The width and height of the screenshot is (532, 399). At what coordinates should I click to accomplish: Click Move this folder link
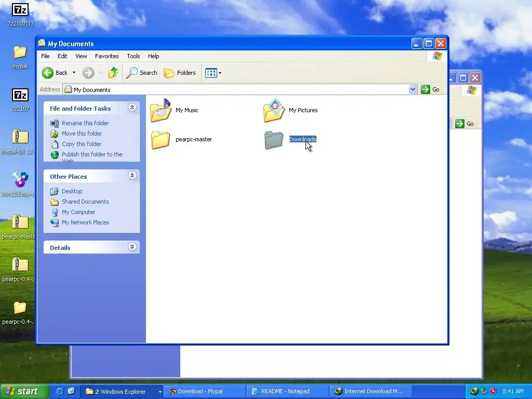point(82,134)
